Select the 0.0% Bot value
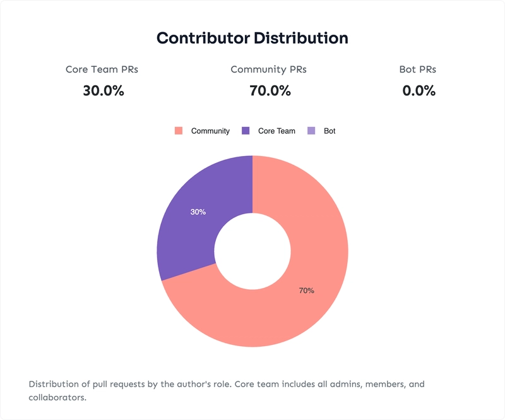This screenshot has height=420, width=505. (x=419, y=90)
